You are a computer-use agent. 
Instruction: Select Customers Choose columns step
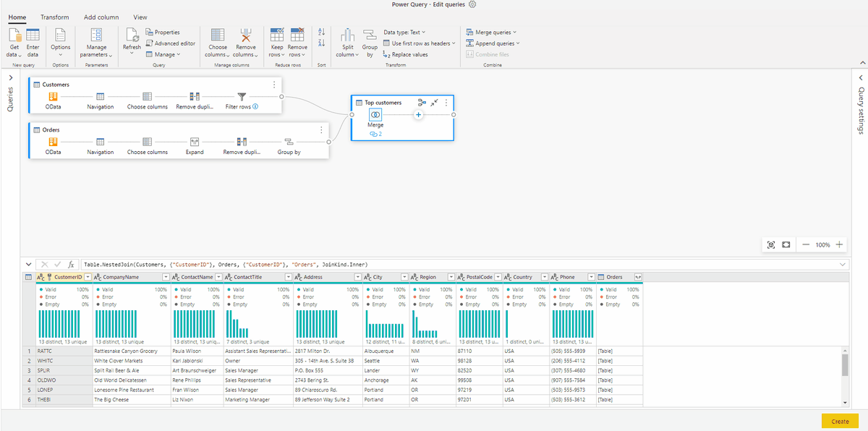(x=148, y=101)
